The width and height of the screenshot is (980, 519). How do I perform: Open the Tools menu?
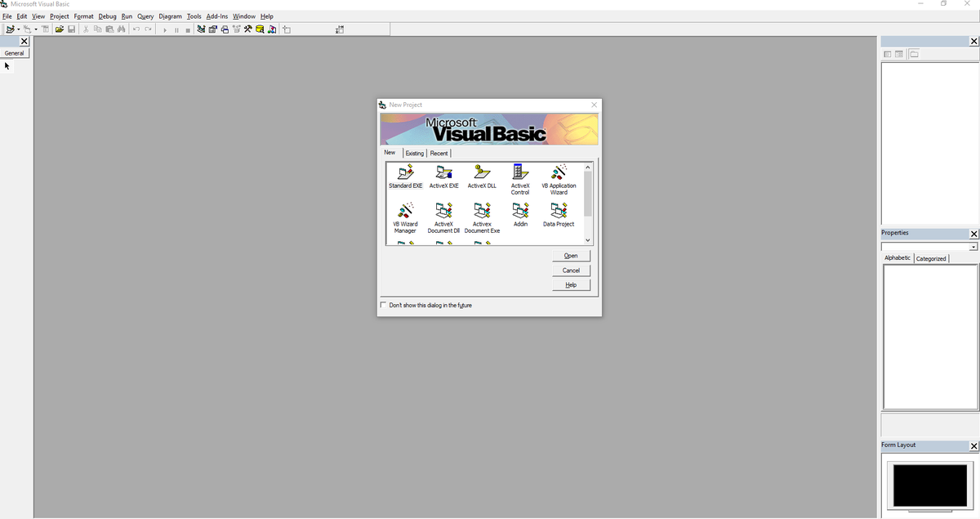194,16
